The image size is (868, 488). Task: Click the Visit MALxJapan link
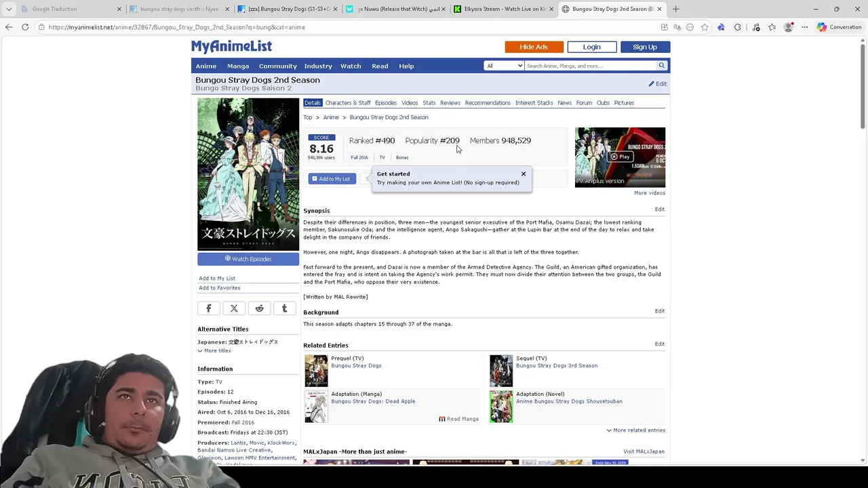pos(644,451)
